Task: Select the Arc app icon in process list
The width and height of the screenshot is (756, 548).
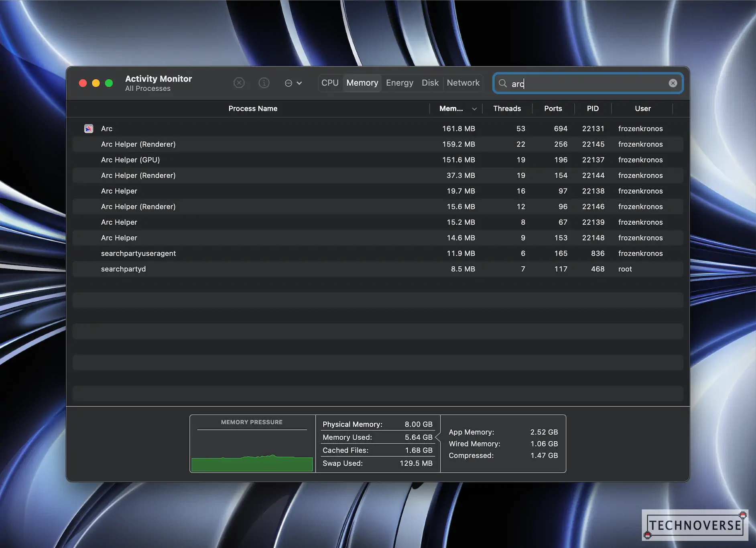Action: (89, 128)
